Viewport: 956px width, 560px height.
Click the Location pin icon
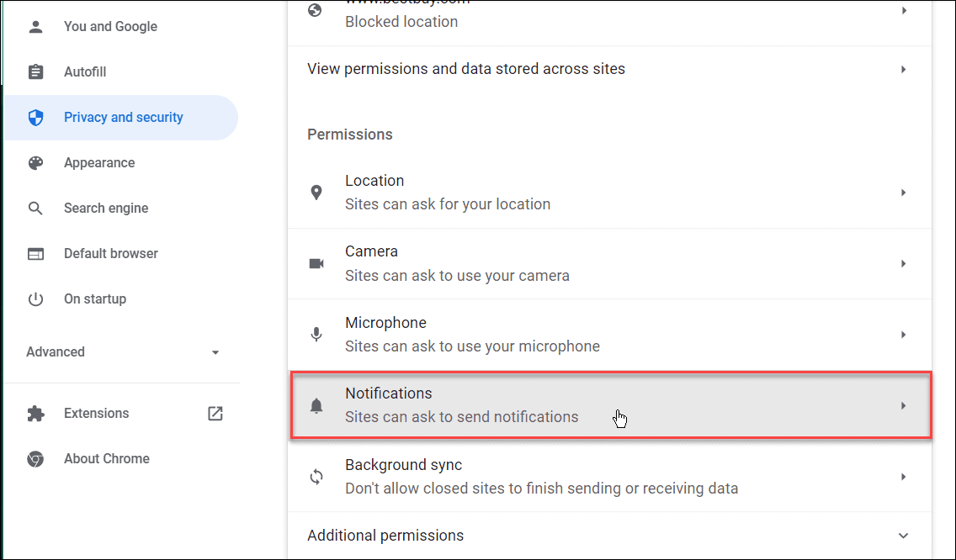tap(316, 193)
